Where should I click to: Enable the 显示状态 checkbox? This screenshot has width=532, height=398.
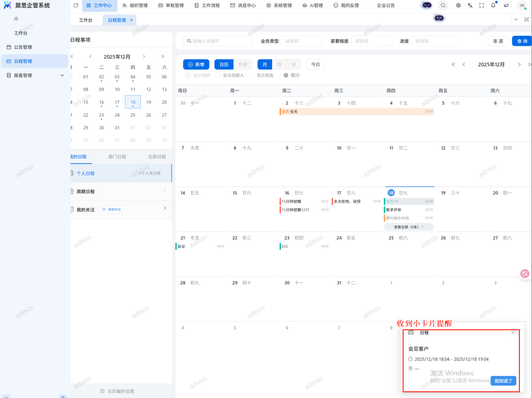click(x=252, y=75)
